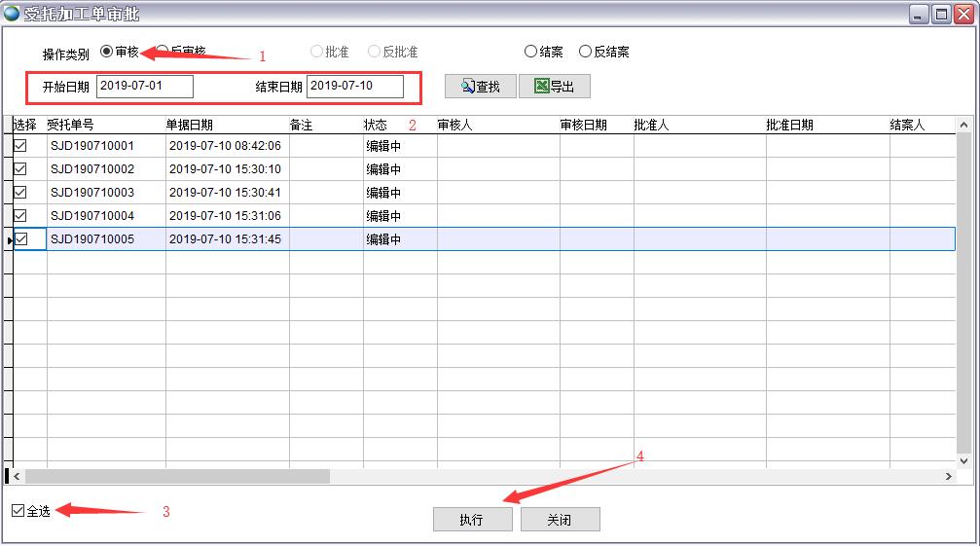980x546 pixels.
Task: Toggle checkbox of order SJD190710005
Action: [x=20, y=239]
